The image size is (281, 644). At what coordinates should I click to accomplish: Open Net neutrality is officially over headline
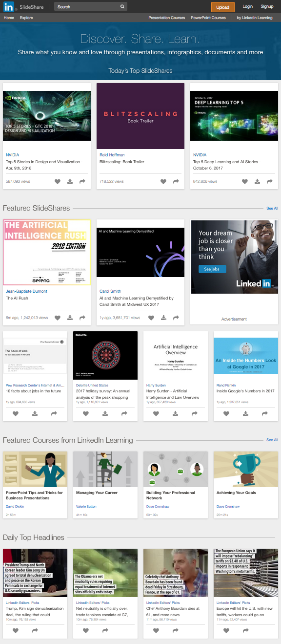point(103,611)
